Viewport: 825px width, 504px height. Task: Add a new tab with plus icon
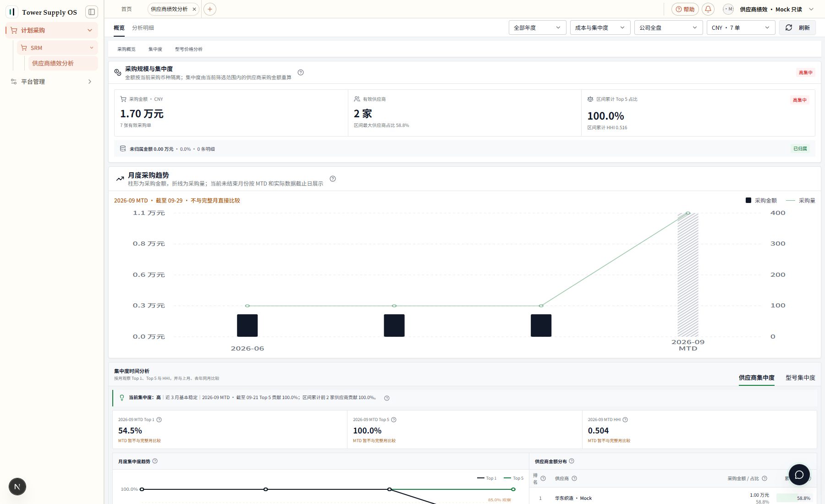pyautogui.click(x=210, y=9)
